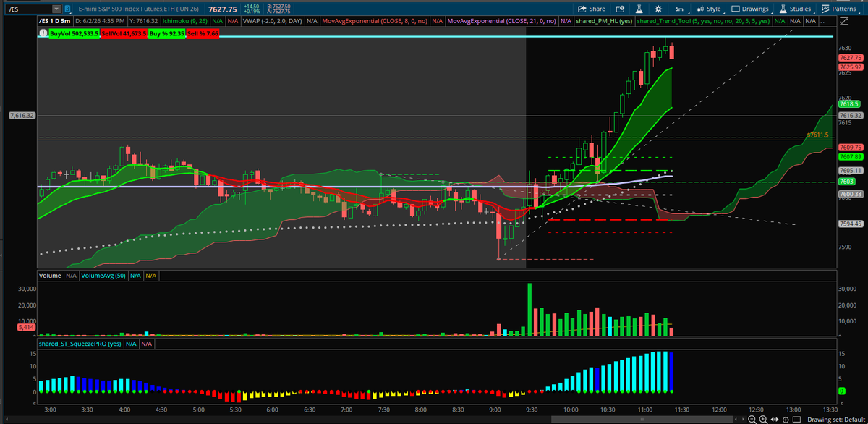Click the Buy % 92.35 label
Viewport: 868px width, 424px height.
point(166,34)
